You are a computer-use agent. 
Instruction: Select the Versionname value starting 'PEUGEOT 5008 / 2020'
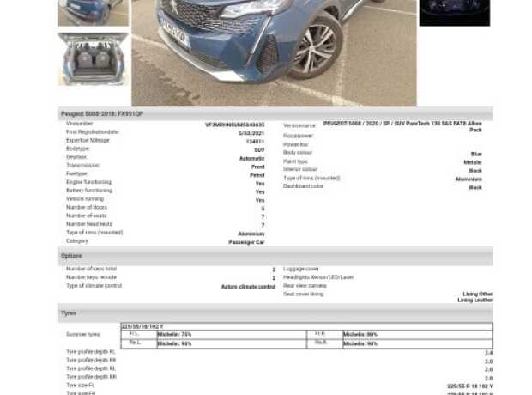coord(402,126)
